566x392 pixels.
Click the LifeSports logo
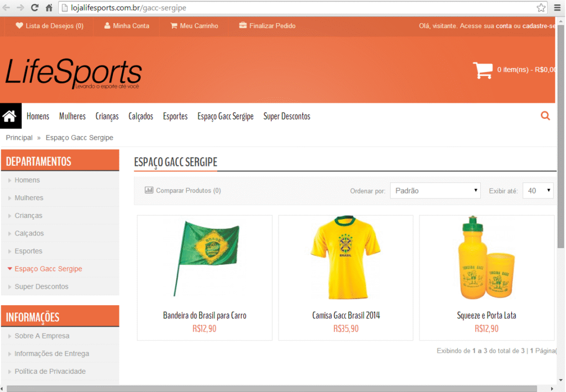pos(74,73)
